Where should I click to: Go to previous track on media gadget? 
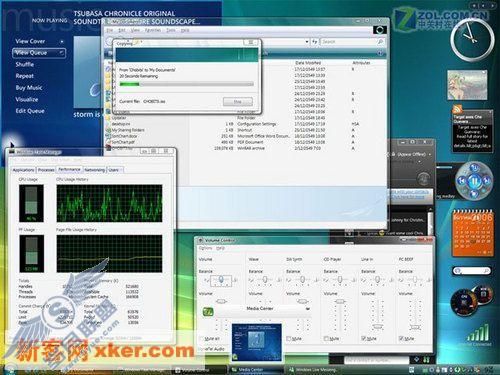pyautogui.click(x=462, y=181)
